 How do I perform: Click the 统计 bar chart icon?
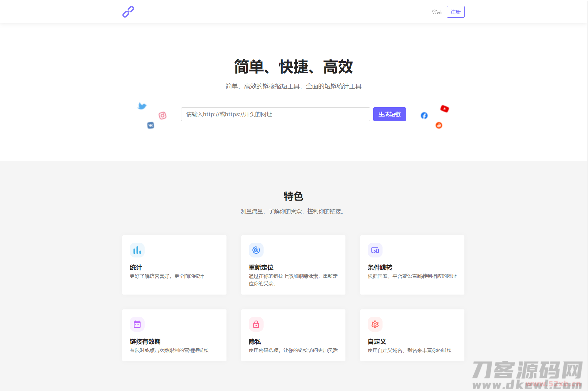coord(137,250)
